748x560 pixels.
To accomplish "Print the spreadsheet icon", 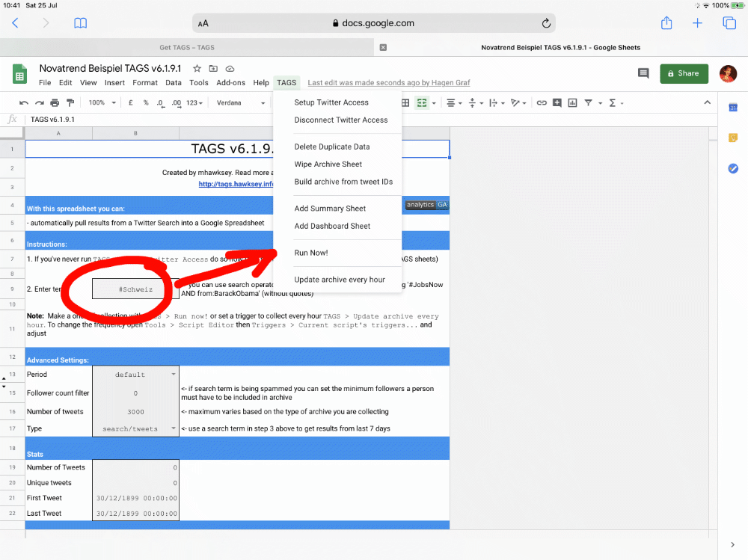I will (x=55, y=102).
